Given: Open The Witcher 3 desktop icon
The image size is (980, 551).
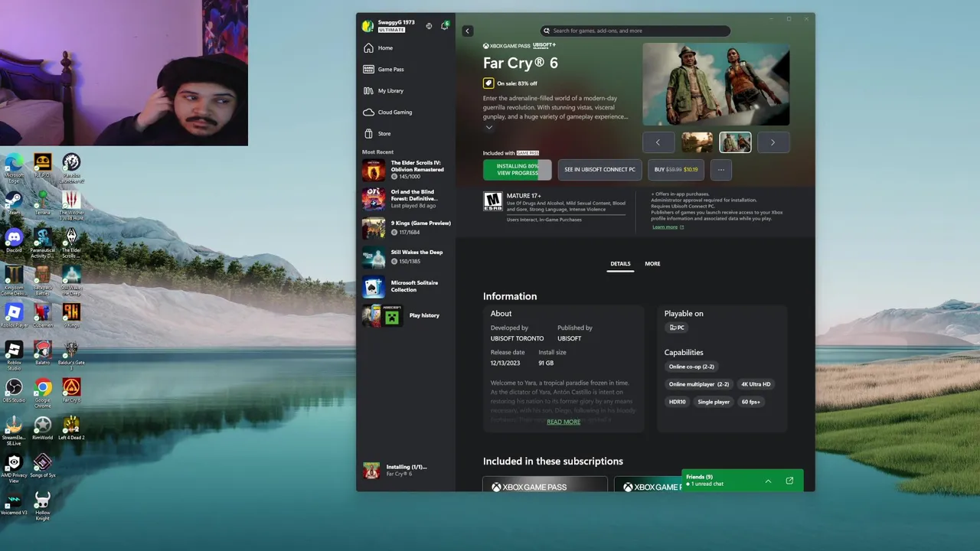Looking at the screenshot, I should tap(71, 206).
